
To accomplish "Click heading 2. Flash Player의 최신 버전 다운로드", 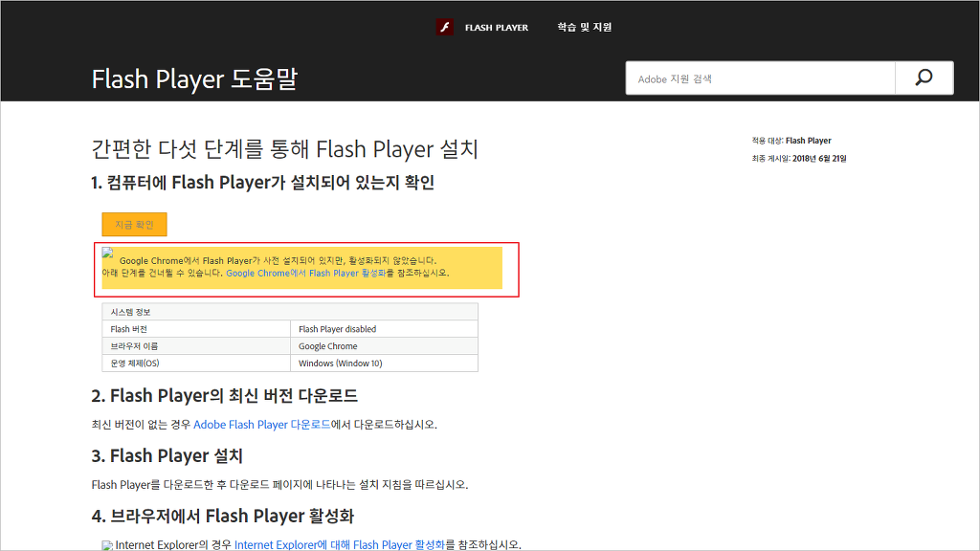I will click(224, 395).
